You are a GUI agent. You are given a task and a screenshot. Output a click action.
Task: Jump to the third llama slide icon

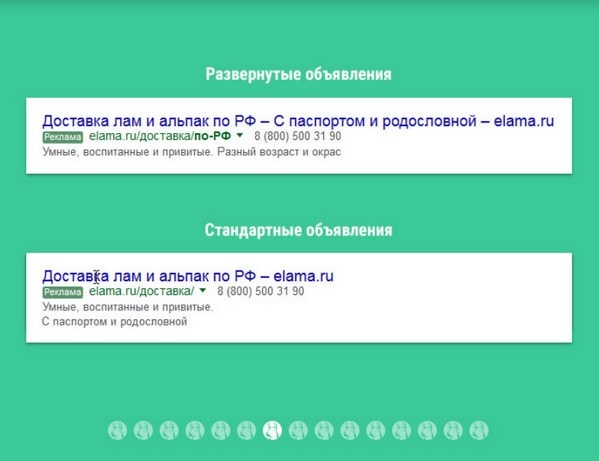[169, 430]
